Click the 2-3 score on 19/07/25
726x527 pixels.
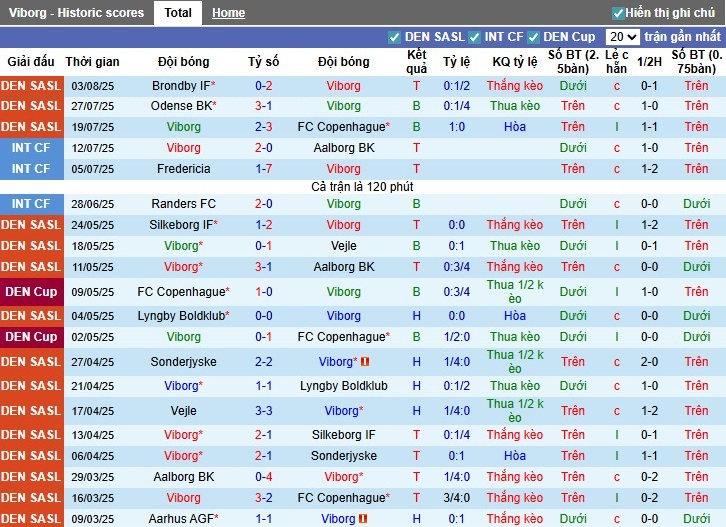click(263, 126)
